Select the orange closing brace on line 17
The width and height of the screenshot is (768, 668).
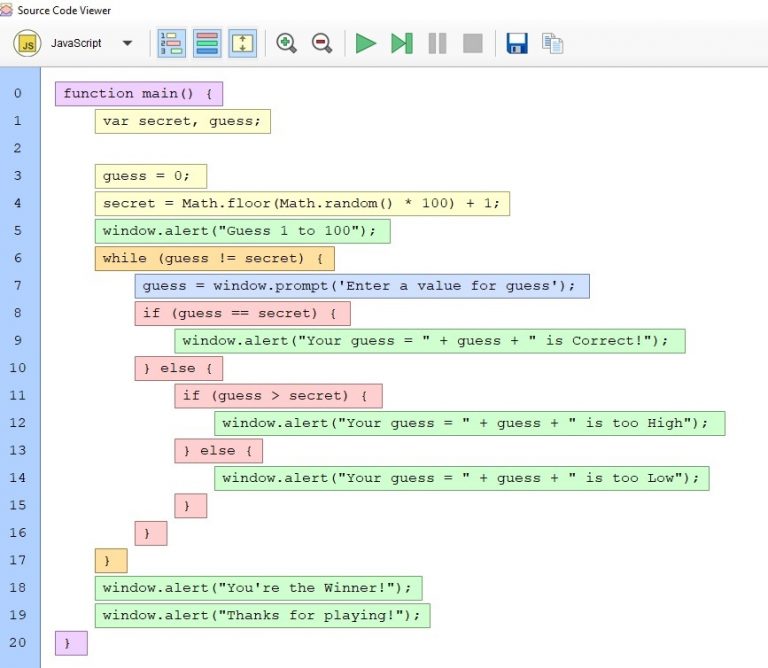tap(111, 560)
